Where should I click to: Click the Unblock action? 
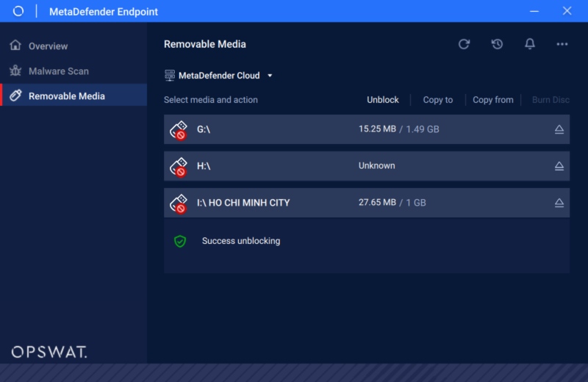tap(382, 100)
